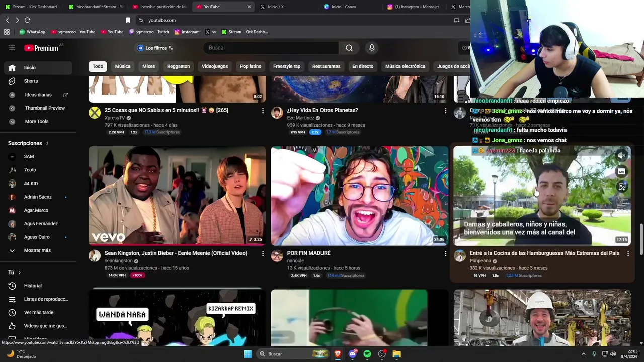This screenshot has width=644, height=362.
Task: Select the Pop latino filter chip
Action: click(x=251, y=66)
